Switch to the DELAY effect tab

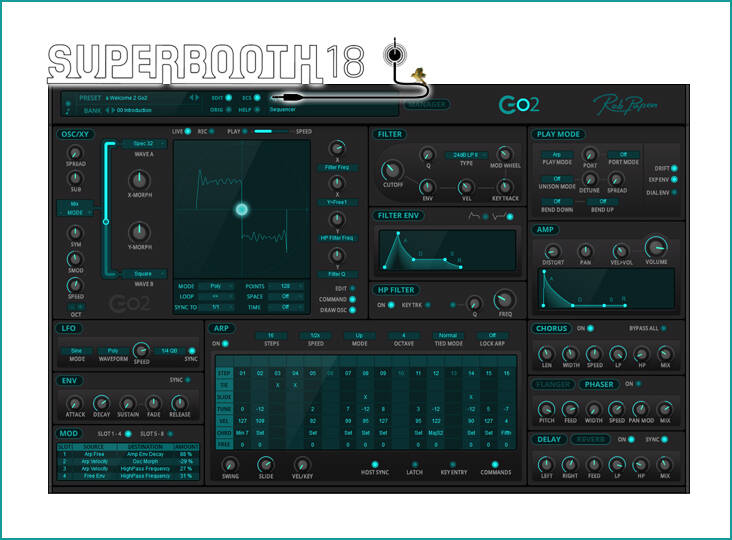tap(549, 440)
